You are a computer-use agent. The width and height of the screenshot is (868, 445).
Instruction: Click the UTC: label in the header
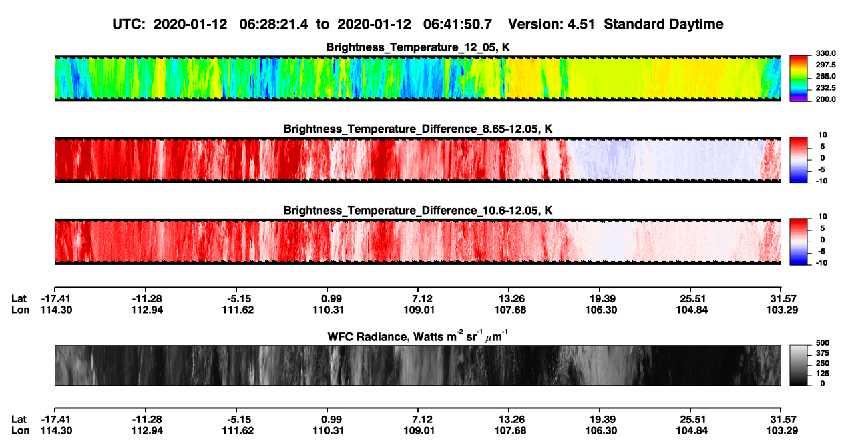click(x=130, y=25)
